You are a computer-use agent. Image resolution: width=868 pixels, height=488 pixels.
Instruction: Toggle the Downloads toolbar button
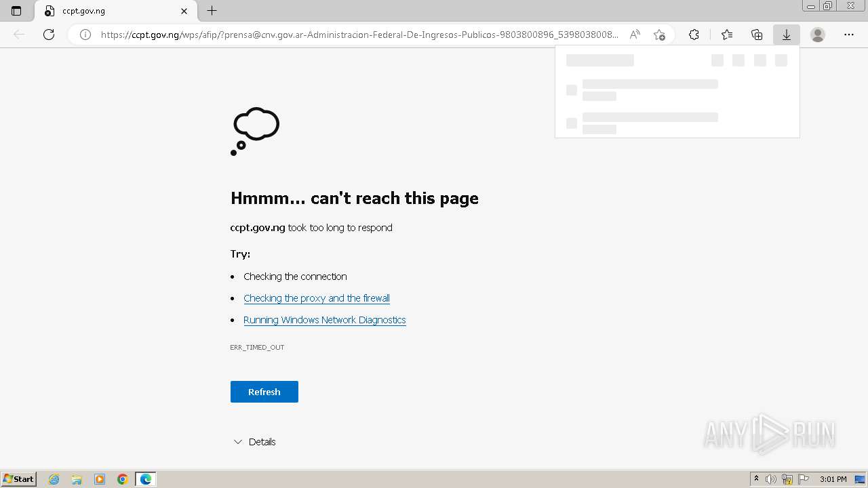(787, 35)
